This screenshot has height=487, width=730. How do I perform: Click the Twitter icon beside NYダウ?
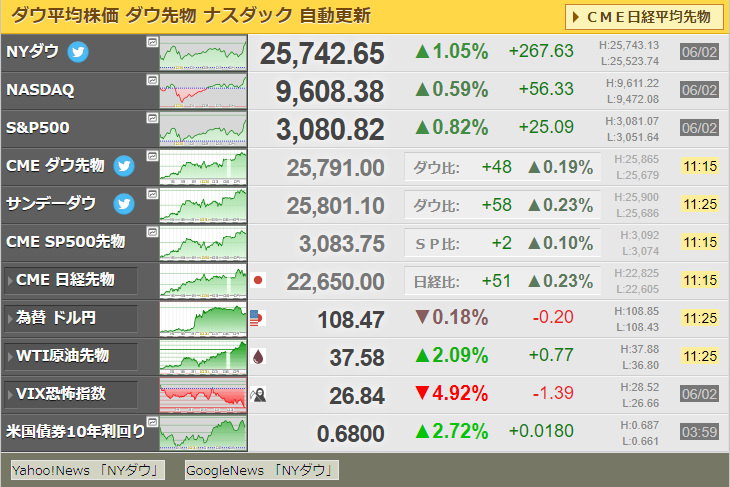pos(78,52)
